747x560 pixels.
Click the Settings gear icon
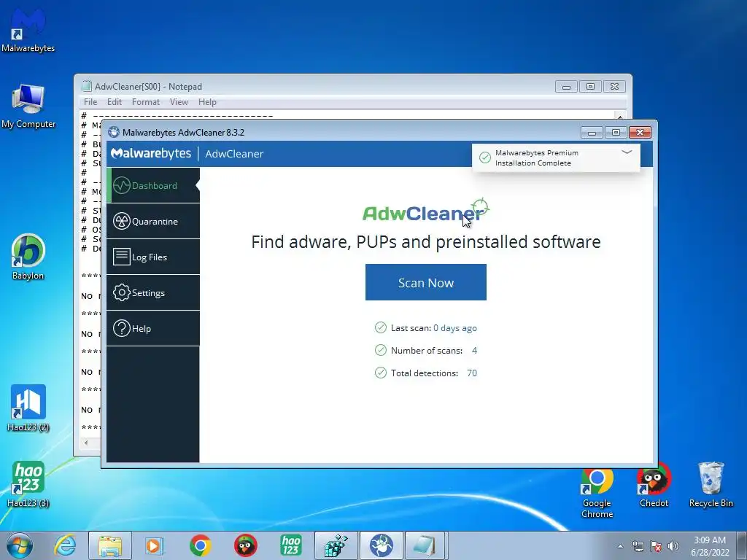tap(122, 292)
